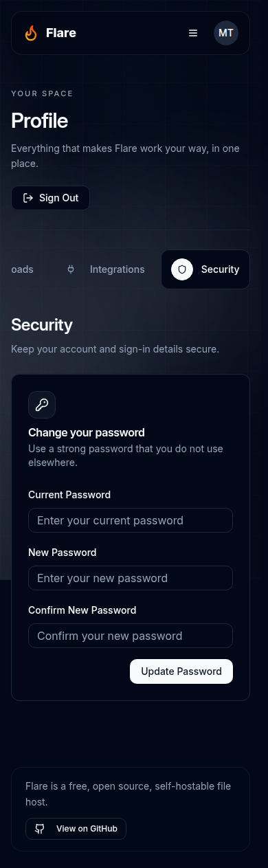
Task: Click the Flare flame logo icon
Action: click(x=31, y=33)
